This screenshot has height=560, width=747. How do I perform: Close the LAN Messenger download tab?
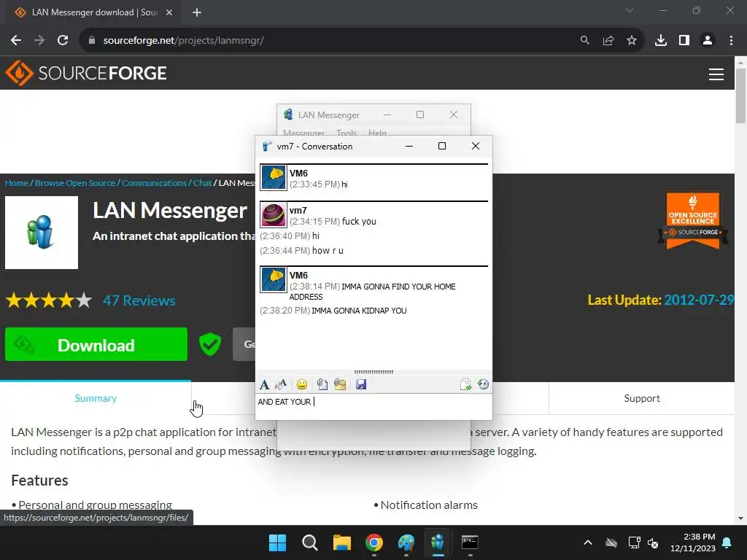pyautogui.click(x=169, y=12)
